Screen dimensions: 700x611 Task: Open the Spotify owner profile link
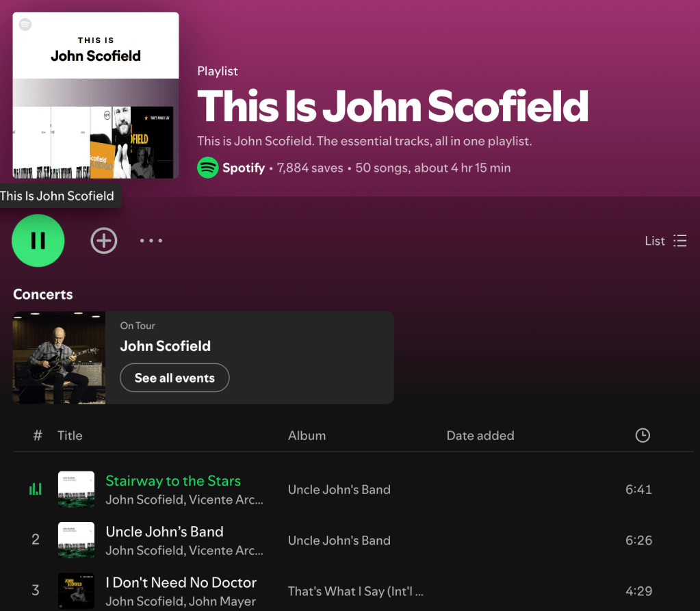pos(244,168)
